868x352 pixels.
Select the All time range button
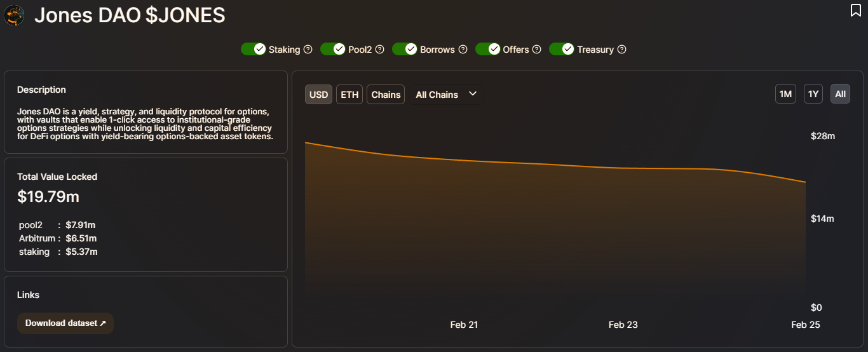coord(840,94)
